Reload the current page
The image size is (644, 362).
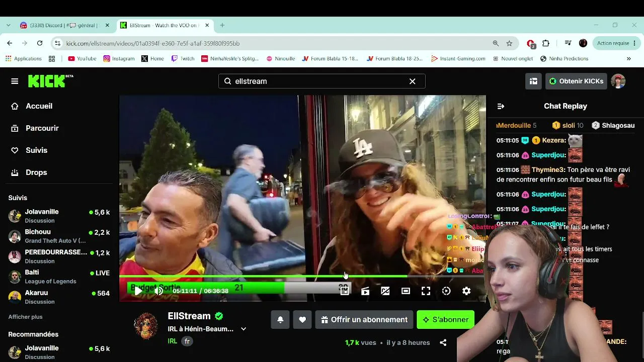(40, 43)
